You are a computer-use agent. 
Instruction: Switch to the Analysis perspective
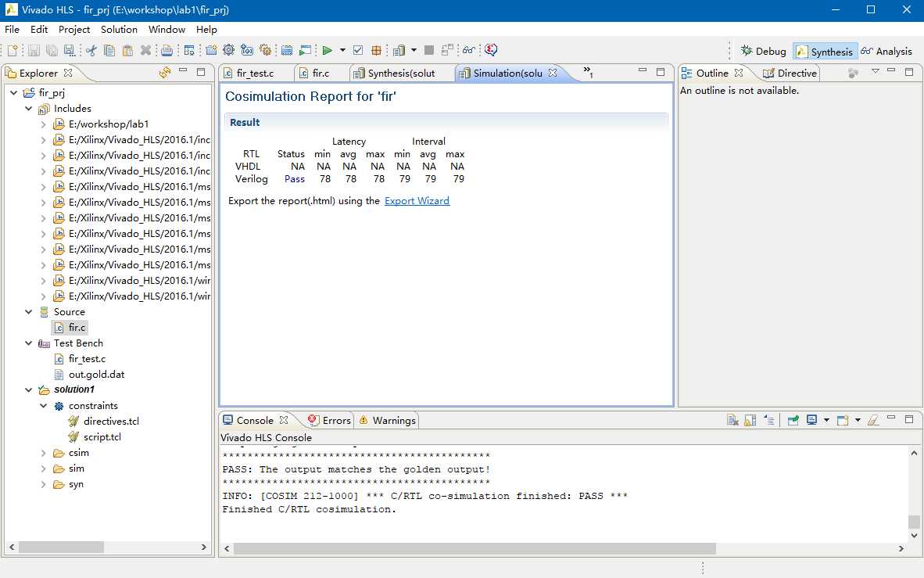pos(887,52)
